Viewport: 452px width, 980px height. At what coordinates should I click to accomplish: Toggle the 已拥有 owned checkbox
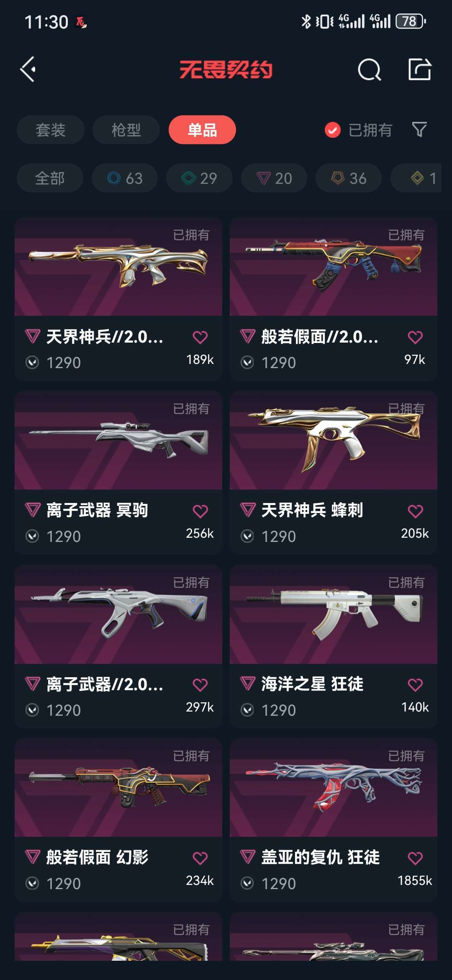[333, 130]
